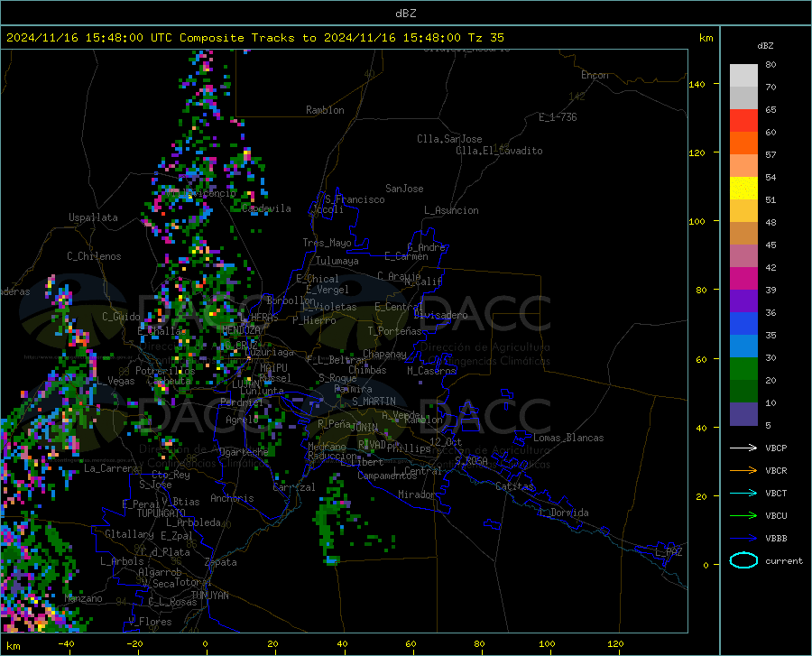The height and width of the screenshot is (656, 812).
Task: Click the Capdevila map label
Action: (x=266, y=208)
